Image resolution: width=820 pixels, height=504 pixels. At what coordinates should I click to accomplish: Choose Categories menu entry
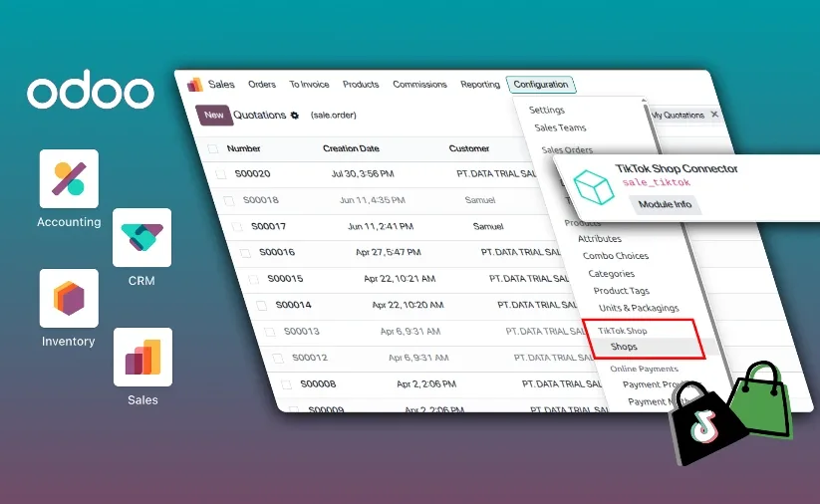(x=612, y=274)
